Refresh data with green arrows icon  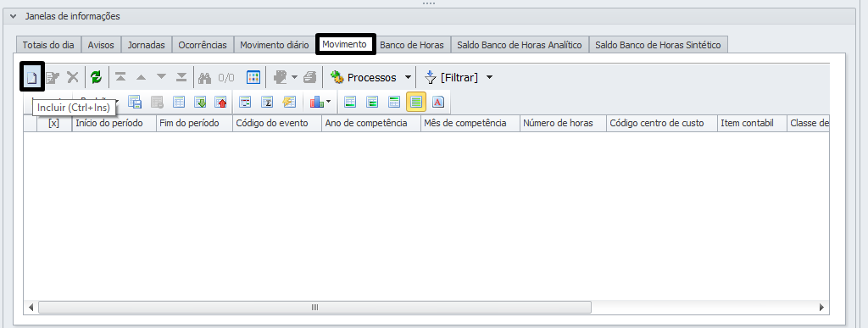point(97,77)
